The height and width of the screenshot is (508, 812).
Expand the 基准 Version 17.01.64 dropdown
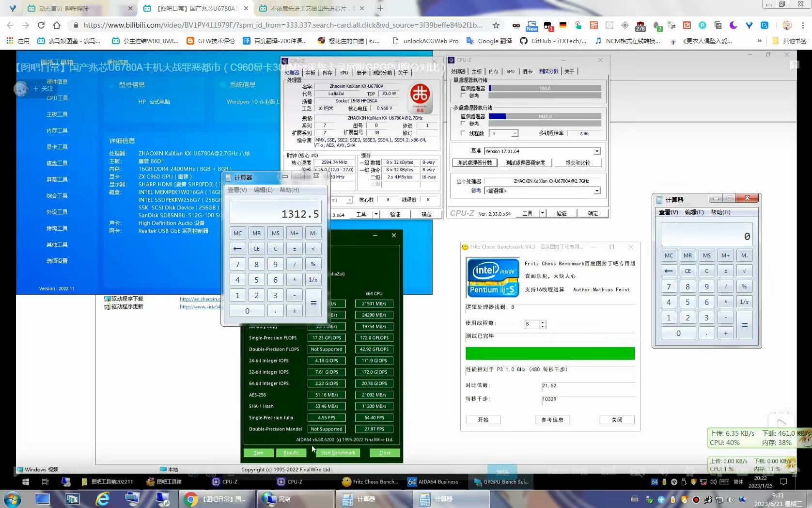[597, 151]
